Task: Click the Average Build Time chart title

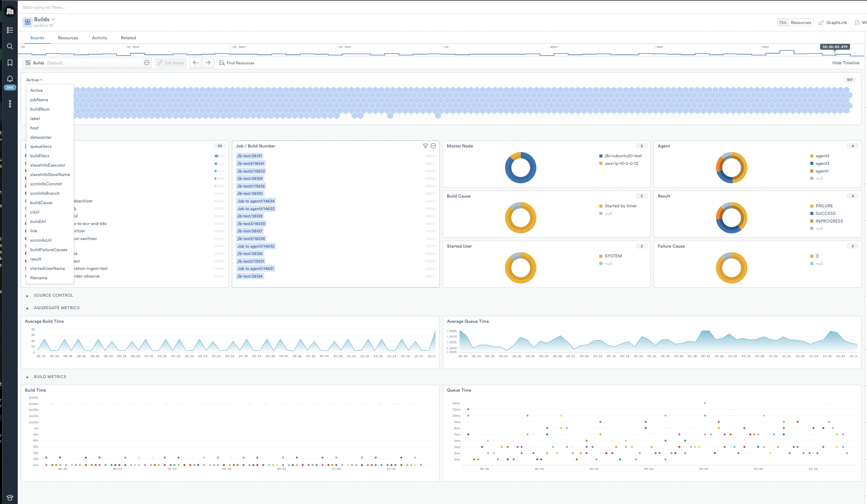Action: 44,321
